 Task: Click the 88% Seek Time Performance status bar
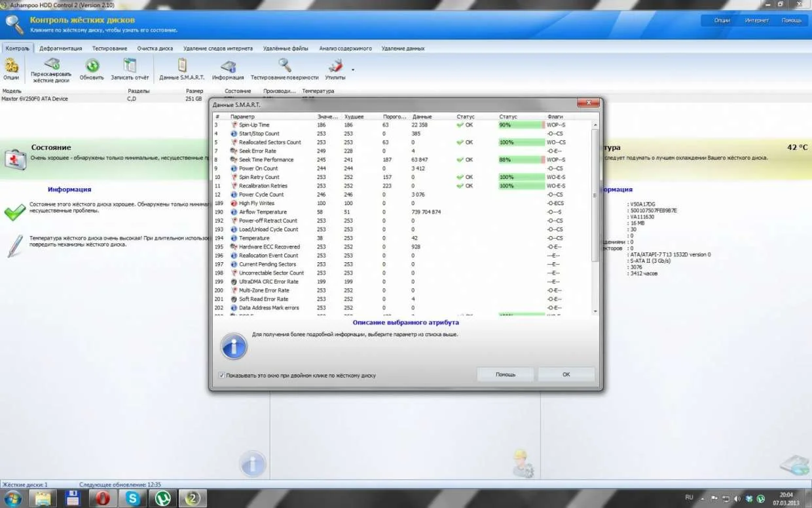pos(521,160)
